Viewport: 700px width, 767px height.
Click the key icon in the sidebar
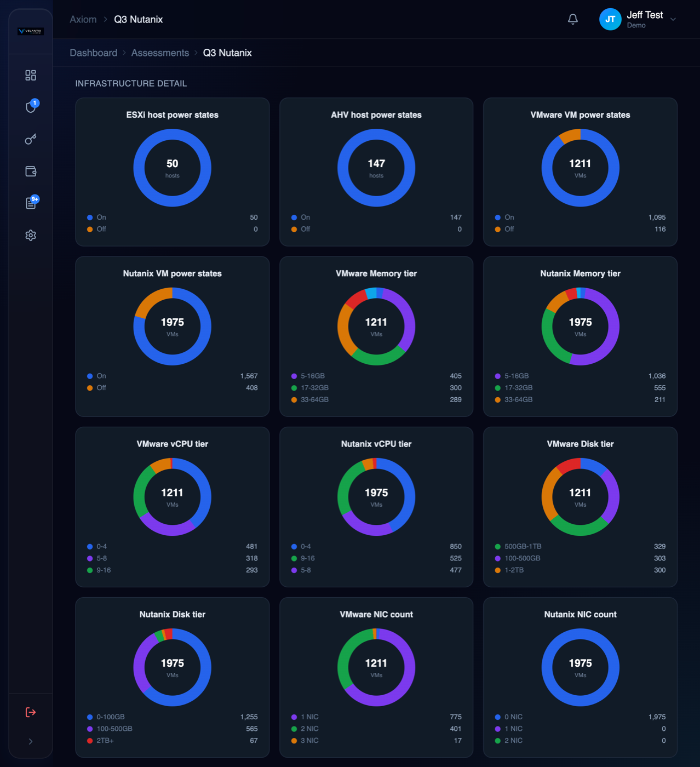click(x=31, y=139)
